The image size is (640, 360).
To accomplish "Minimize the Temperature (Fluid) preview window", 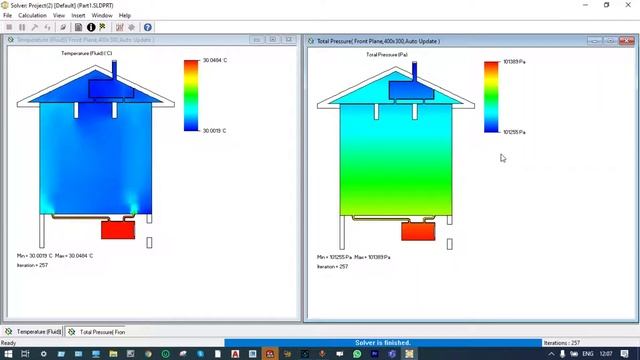I will 257,40.
